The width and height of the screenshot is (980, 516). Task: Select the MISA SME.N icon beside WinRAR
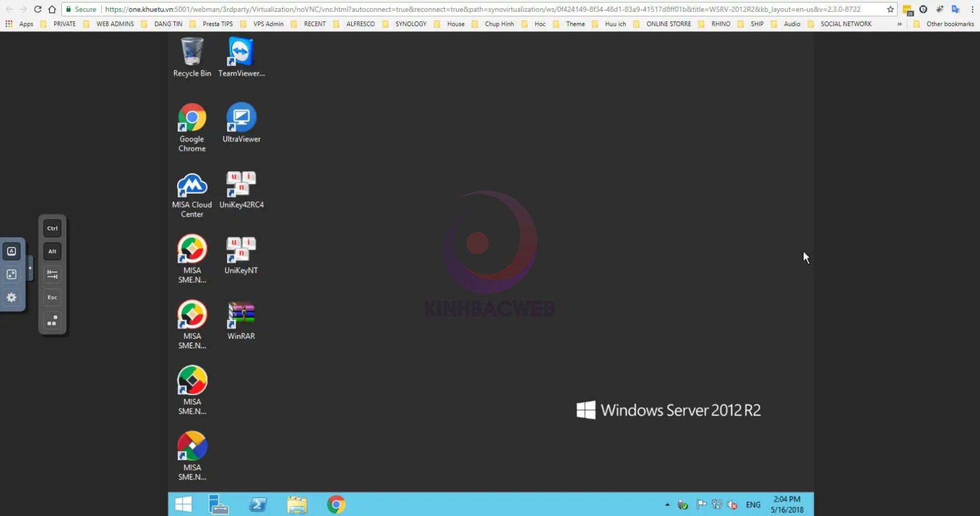coord(192,325)
